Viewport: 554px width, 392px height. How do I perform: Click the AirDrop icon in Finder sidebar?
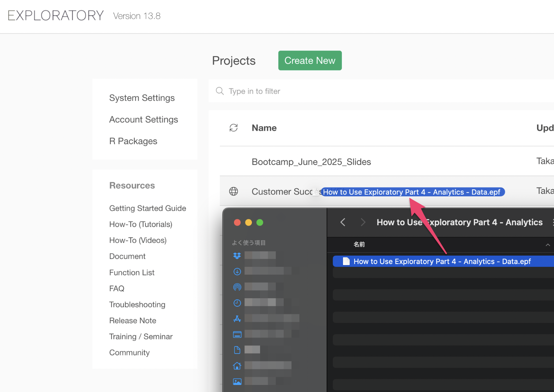click(237, 287)
